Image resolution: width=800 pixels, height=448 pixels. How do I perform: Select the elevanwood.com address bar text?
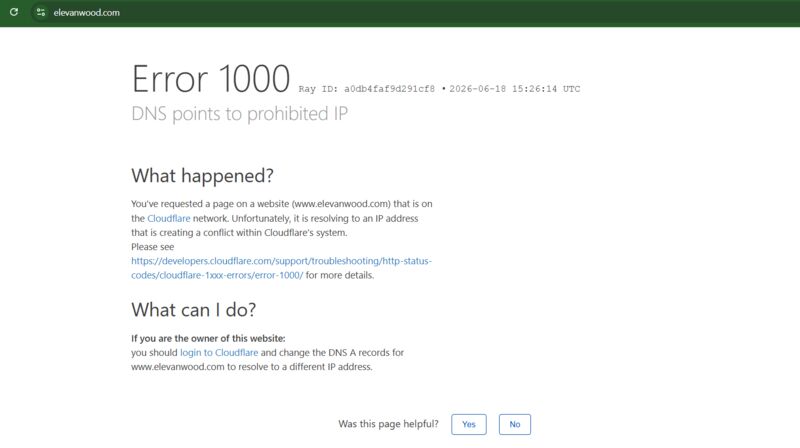pyautogui.click(x=86, y=13)
